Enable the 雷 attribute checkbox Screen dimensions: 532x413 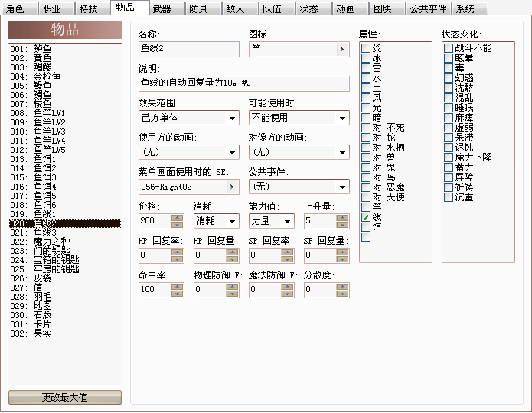coord(366,68)
